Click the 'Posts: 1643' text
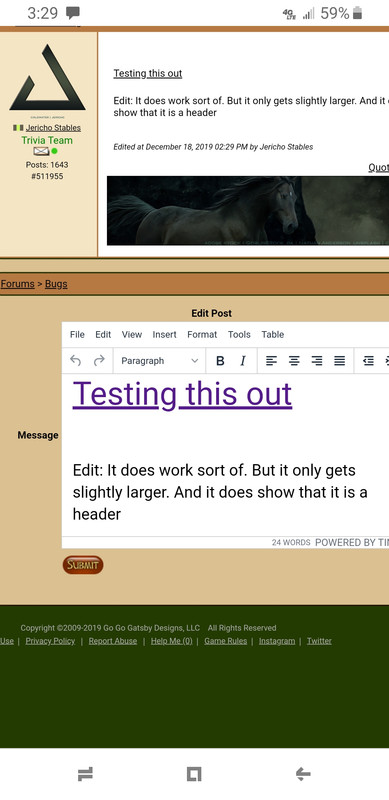Screen dimensions: 389x800 coord(47,165)
